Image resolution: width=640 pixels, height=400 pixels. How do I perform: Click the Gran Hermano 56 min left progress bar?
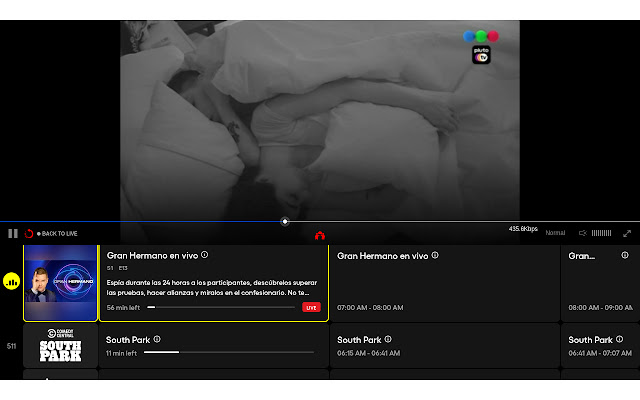pos(221,307)
